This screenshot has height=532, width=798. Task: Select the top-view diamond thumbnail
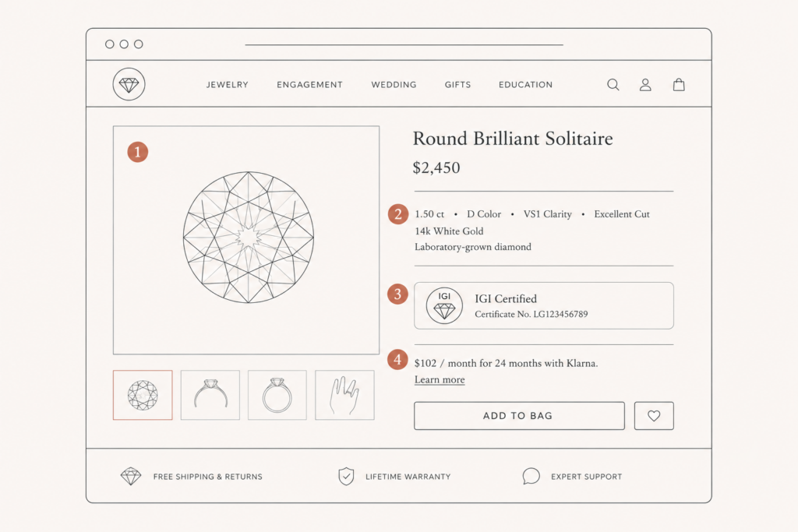coord(143,395)
